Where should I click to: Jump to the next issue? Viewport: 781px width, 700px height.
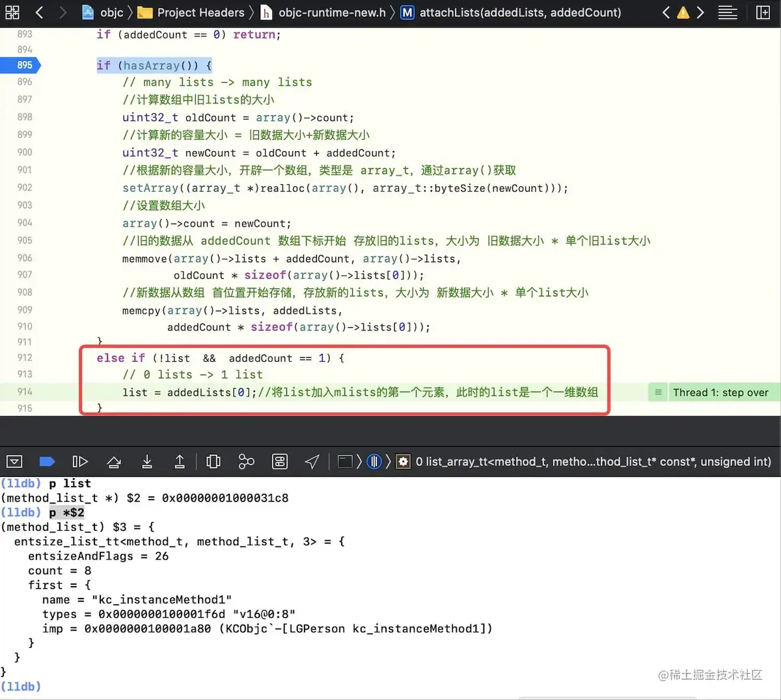click(x=700, y=12)
